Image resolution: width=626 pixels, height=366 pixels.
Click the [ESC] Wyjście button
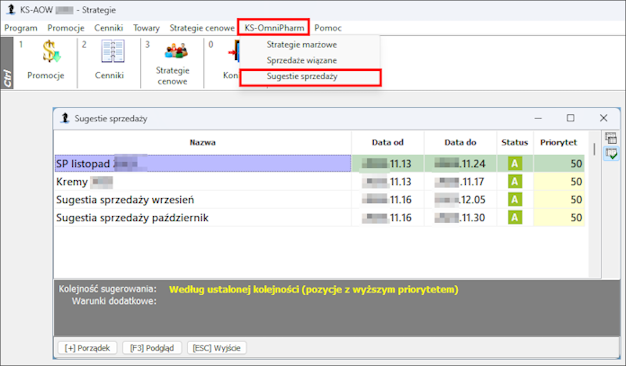217,348
